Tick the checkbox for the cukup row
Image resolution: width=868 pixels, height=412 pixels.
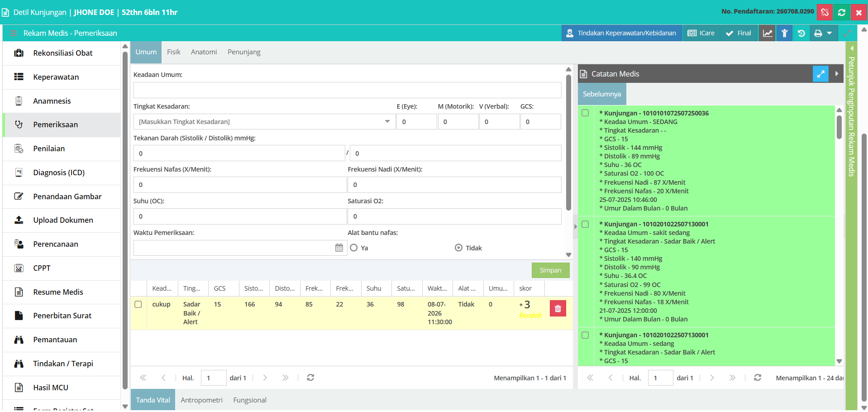(138, 304)
